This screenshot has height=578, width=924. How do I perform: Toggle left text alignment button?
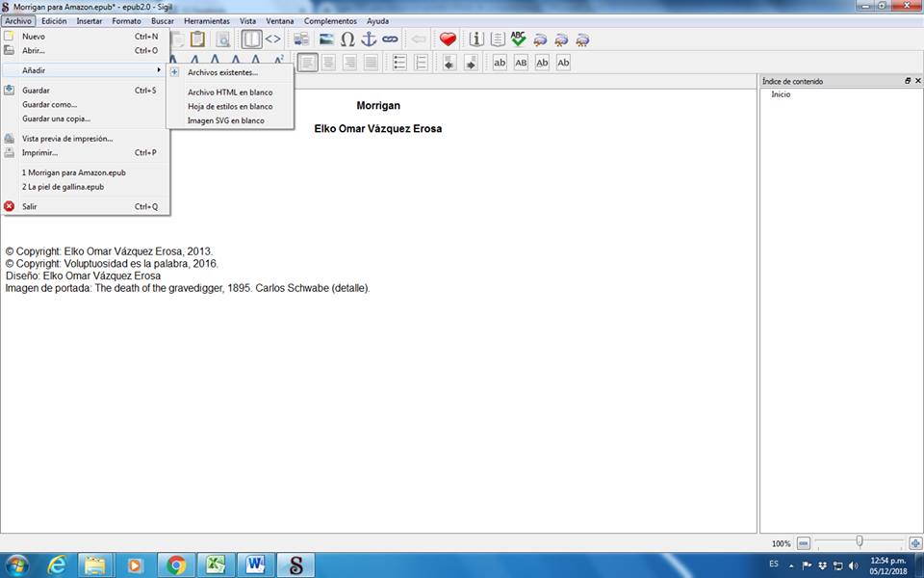click(307, 63)
